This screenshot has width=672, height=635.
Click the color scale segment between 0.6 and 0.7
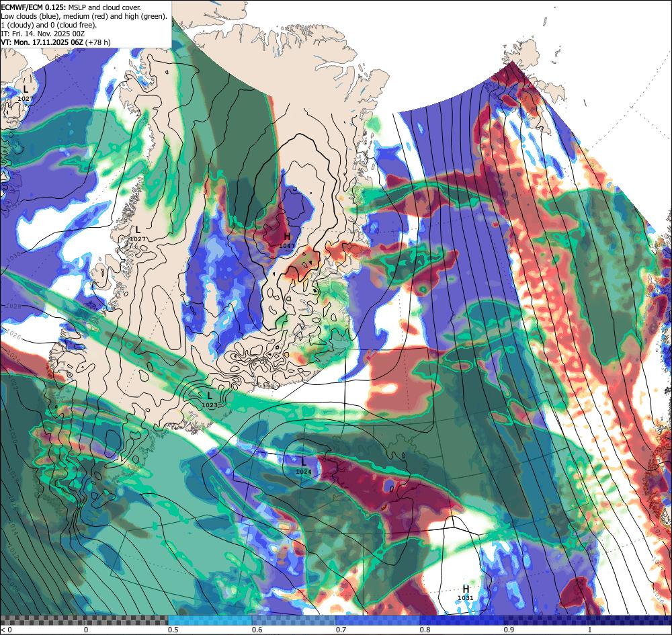pyautogui.click(x=294, y=620)
